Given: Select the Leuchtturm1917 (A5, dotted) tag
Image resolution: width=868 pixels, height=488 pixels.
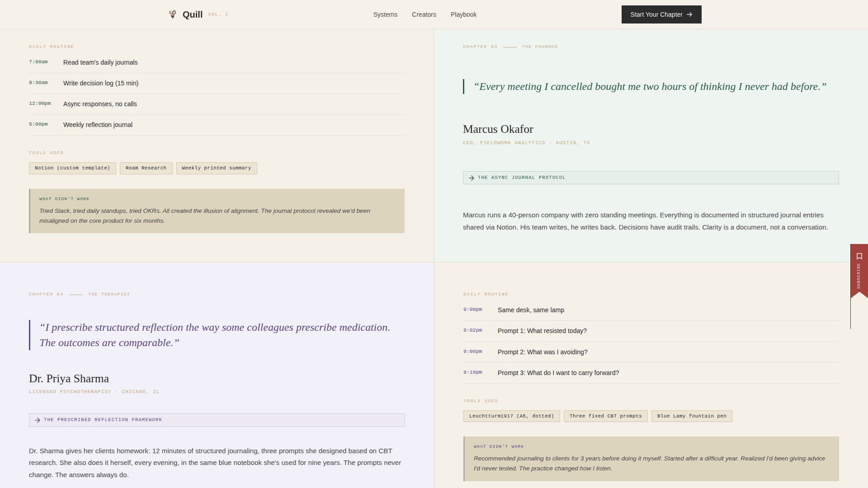Looking at the screenshot, I should [512, 416].
